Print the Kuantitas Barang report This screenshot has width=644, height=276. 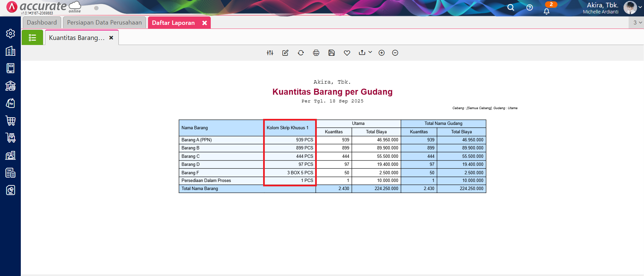click(x=316, y=53)
